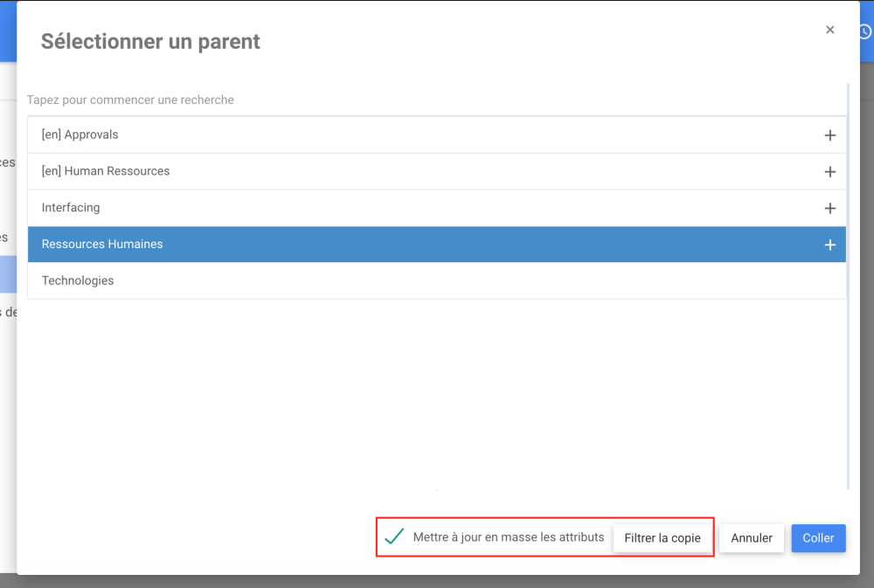Click the clock history icon in header
Image resolution: width=874 pixels, height=588 pixels.
pos(864,31)
